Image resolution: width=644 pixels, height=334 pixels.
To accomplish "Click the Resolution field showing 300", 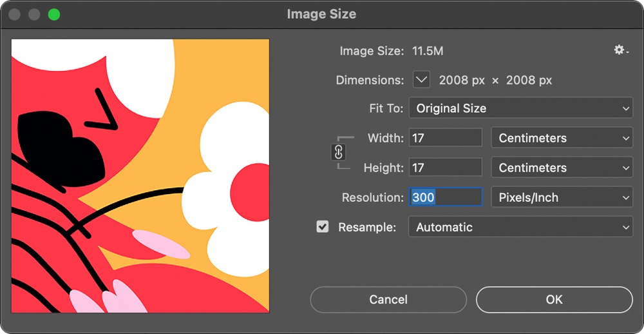I will pos(445,197).
